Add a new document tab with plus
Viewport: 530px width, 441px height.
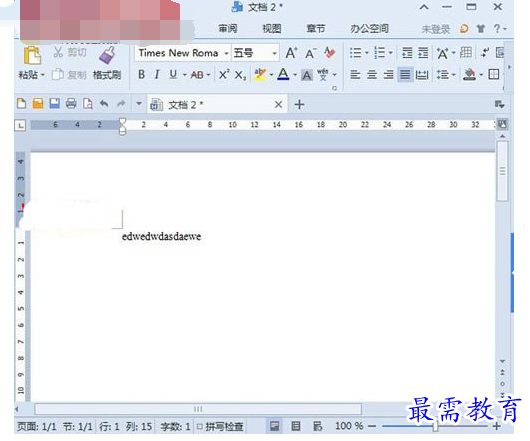299,105
